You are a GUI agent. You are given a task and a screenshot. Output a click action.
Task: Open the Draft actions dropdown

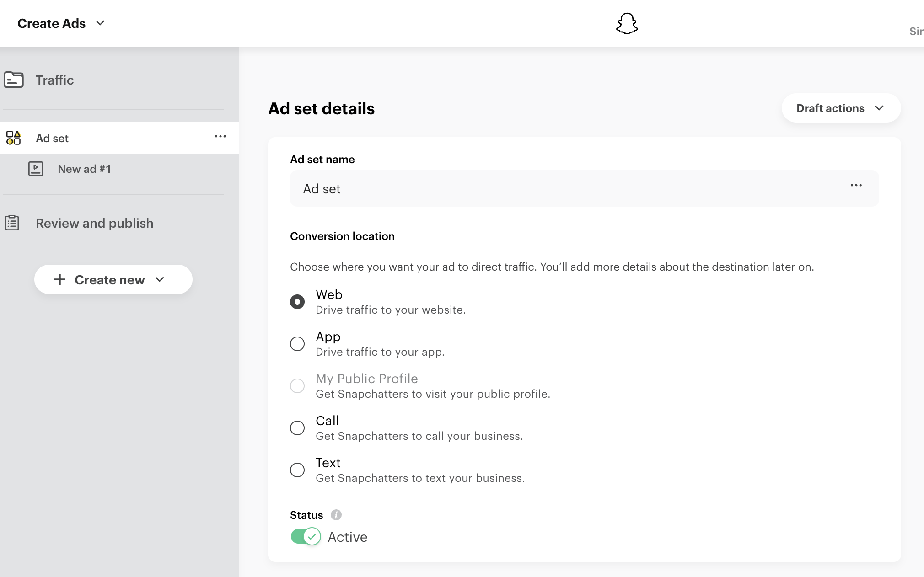click(841, 108)
